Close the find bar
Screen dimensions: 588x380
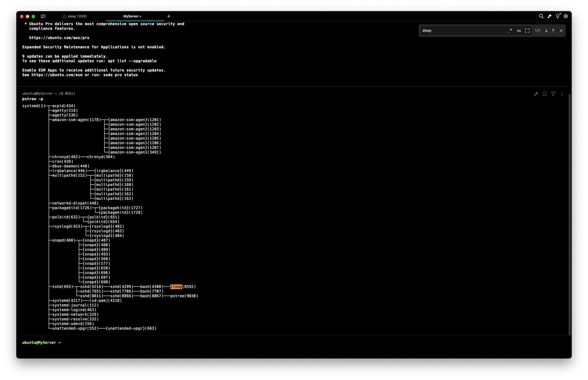[561, 31]
